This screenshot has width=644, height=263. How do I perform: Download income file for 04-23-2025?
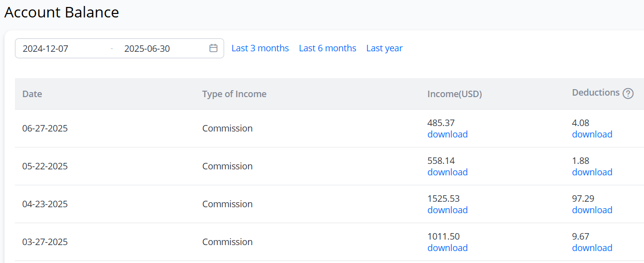click(447, 210)
